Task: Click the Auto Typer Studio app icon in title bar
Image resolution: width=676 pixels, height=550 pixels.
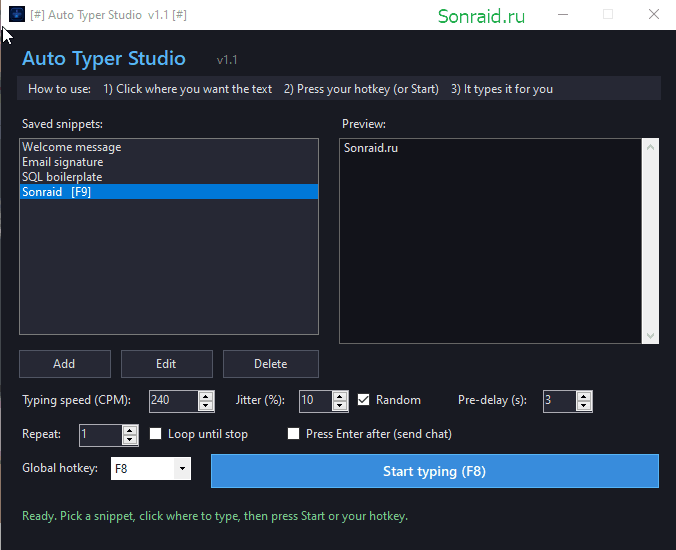Action: pos(17,14)
